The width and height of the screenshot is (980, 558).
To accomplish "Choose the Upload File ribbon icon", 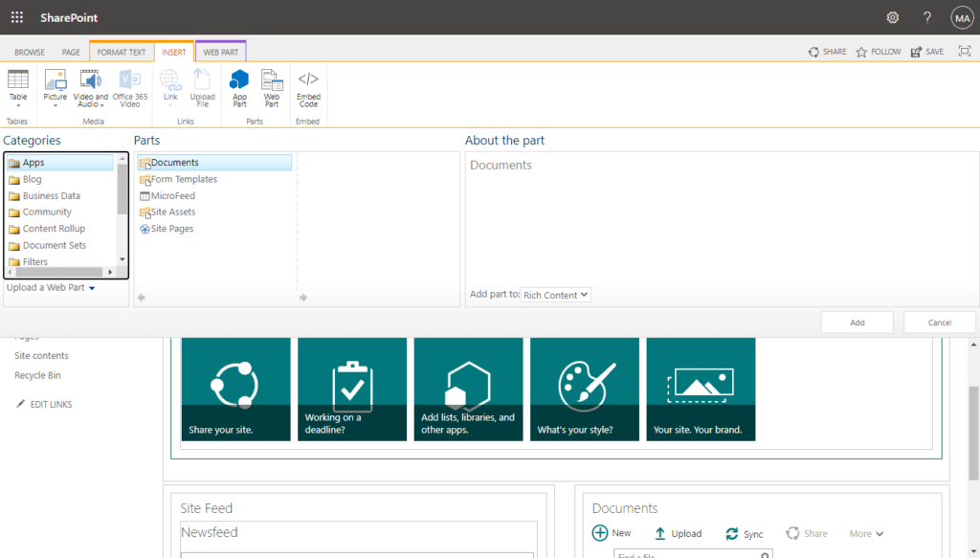I will pyautogui.click(x=203, y=87).
